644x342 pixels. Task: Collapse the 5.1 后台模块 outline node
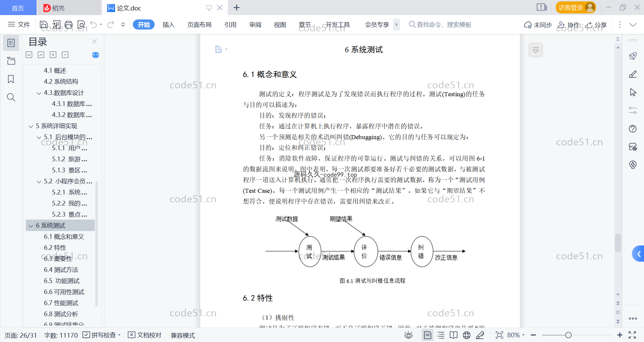point(39,137)
